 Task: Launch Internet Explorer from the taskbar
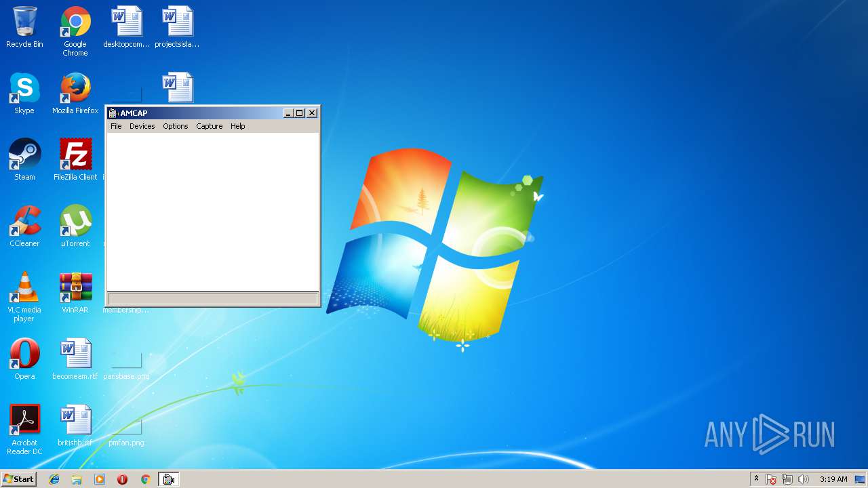[54, 479]
